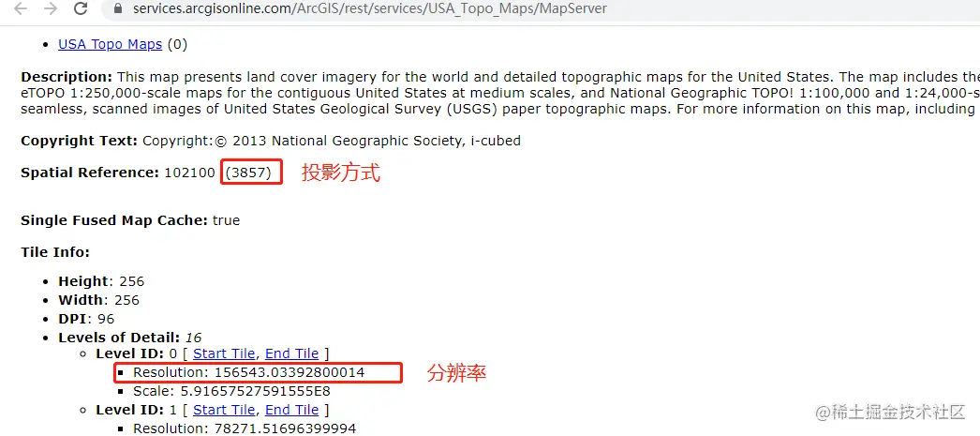Reload the page with the refresh icon
This screenshot has height=436, width=980.
click(x=81, y=8)
